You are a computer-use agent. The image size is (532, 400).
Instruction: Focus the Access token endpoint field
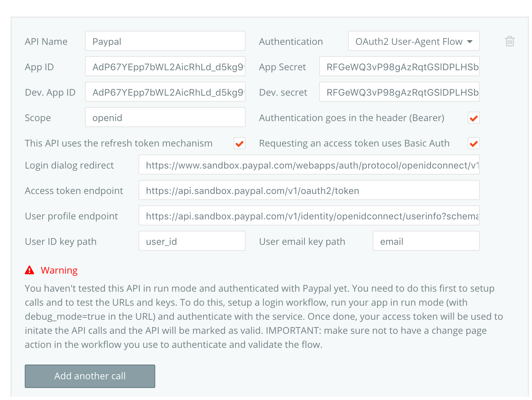tap(309, 190)
